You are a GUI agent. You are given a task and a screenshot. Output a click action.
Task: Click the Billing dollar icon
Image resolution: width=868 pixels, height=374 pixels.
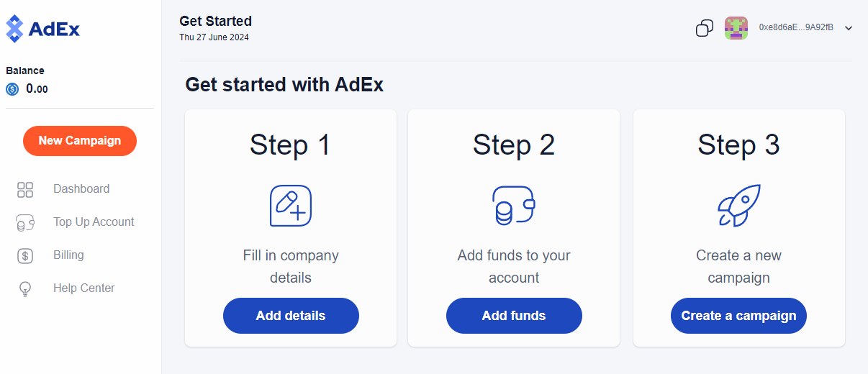[25, 255]
